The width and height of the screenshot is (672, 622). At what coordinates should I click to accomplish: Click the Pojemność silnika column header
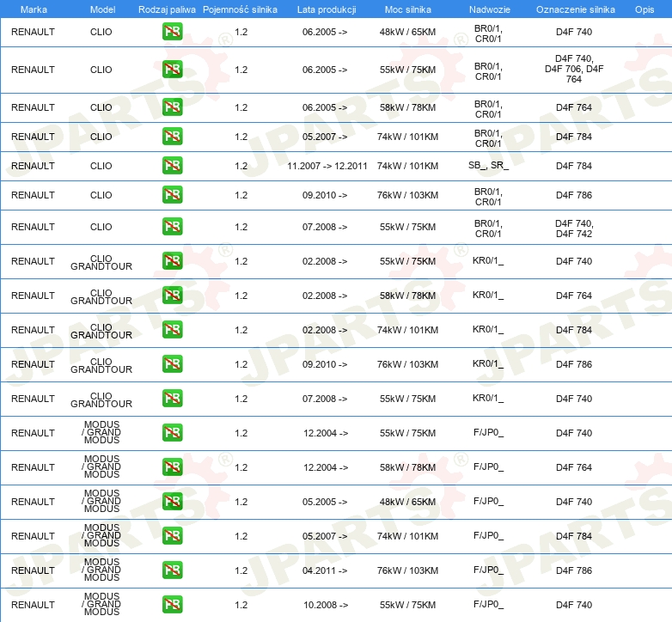point(240,9)
